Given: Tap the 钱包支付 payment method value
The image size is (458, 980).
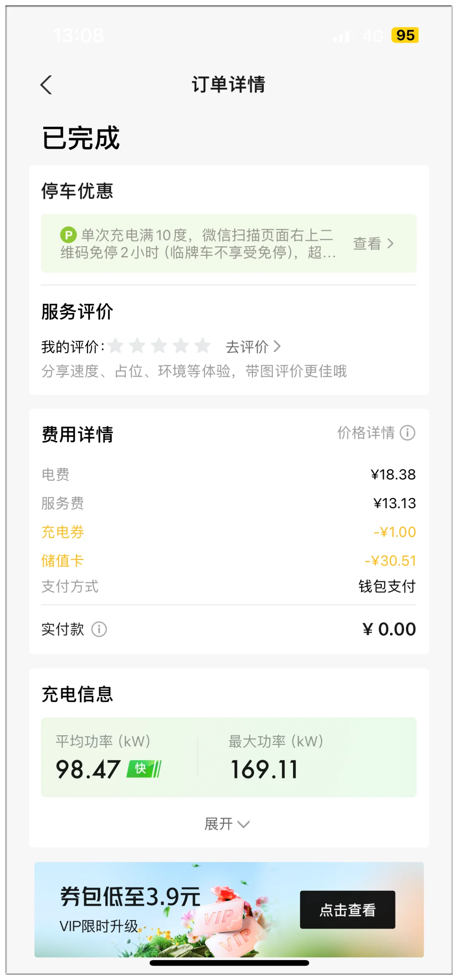Looking at the screenshot, I should click(387, 586).
